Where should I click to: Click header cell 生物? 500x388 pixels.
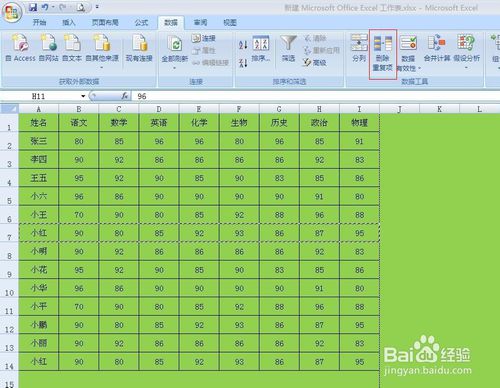(239, 123)
